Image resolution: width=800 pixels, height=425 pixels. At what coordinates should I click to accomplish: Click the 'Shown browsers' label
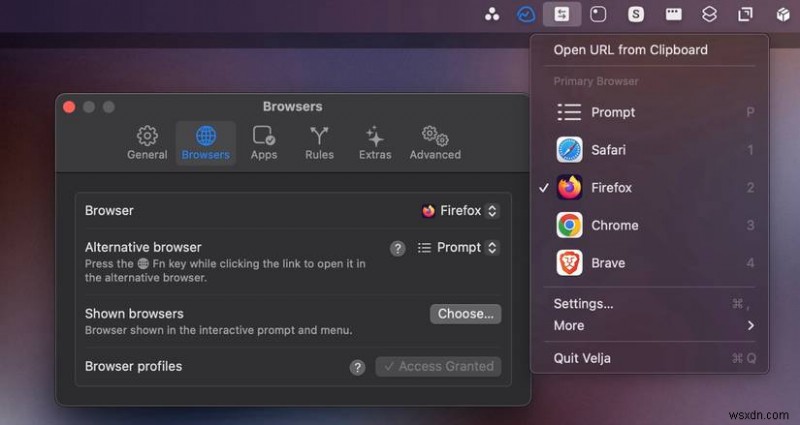(x=134, y=314)
